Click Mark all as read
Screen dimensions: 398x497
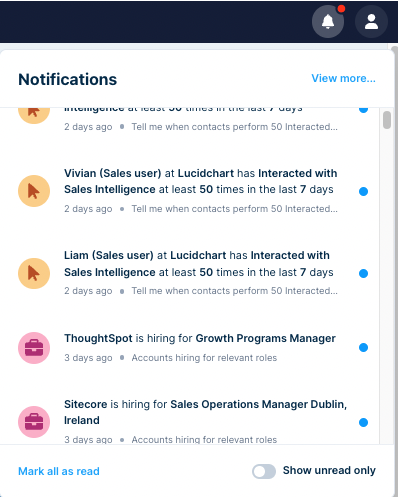[x=59, y=471]
